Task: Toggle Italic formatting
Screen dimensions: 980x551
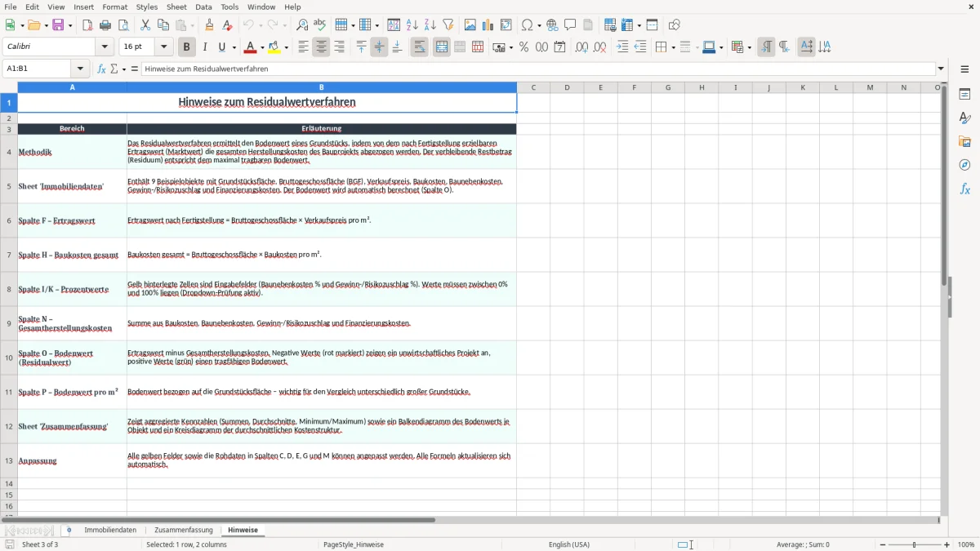Action: 205,47
